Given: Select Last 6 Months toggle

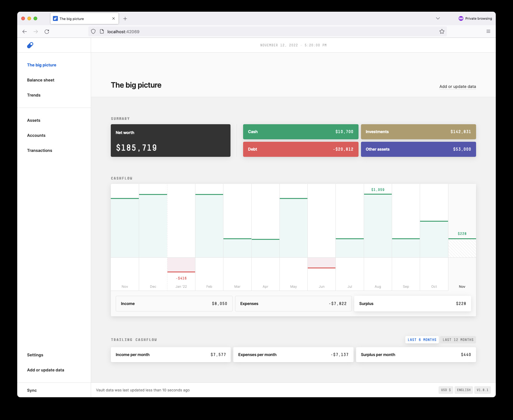Looking at the screenshot, I should click(x=422, y=340).
